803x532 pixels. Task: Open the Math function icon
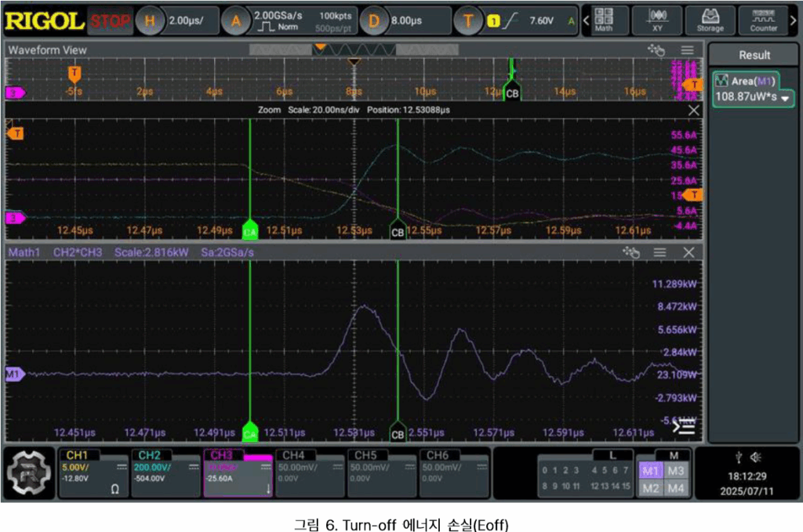[604, 20]
